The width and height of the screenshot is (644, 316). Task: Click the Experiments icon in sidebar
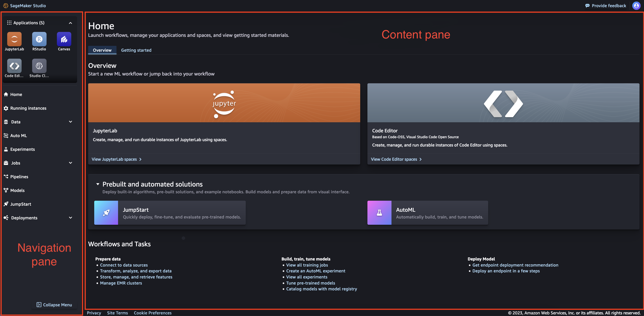click(6, 149)
